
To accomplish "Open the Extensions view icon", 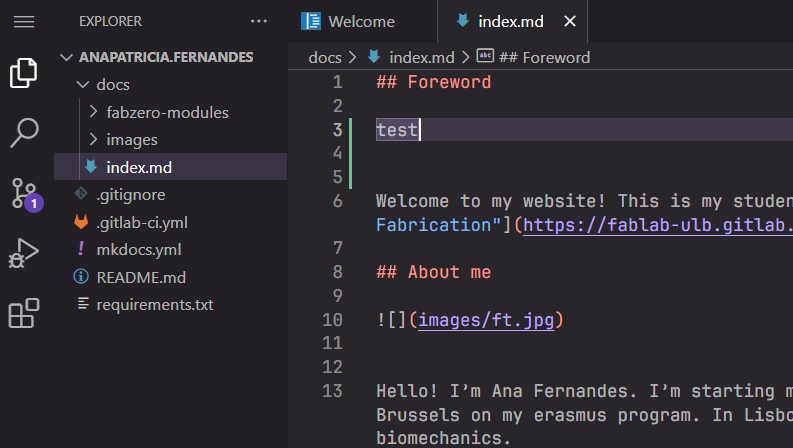I will pos(24,313).
